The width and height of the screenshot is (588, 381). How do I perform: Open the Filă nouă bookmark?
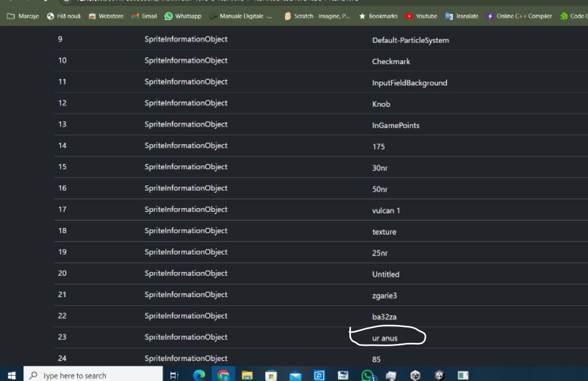[x=64, y=16]
